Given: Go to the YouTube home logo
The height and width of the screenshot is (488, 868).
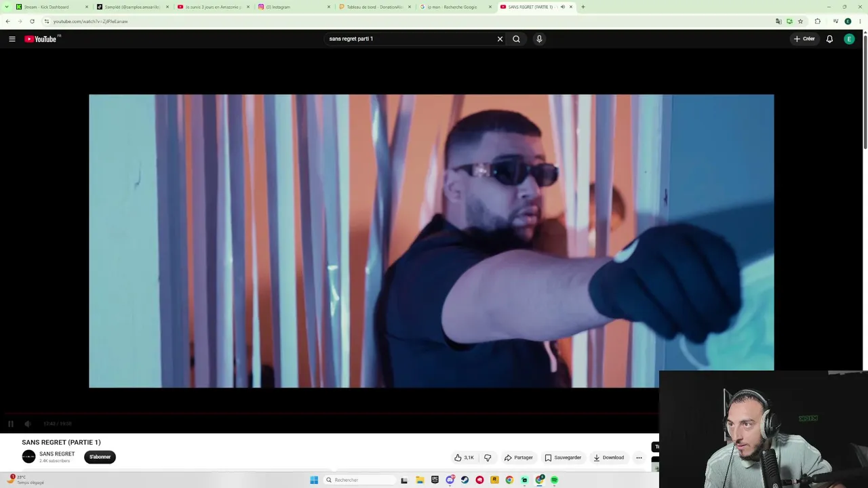Looking at the screenshot, I should (42, 39).
